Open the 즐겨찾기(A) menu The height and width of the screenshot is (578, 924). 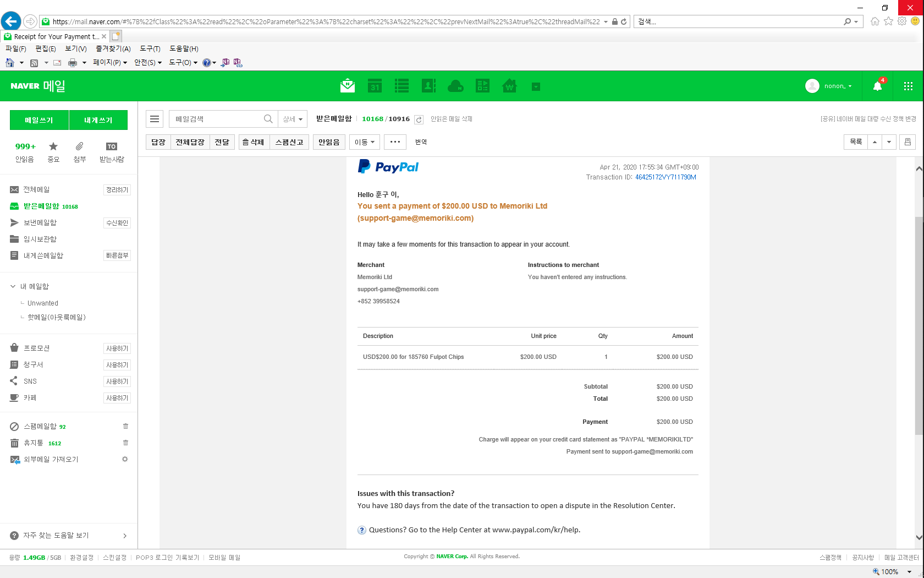tap(113, 49)
